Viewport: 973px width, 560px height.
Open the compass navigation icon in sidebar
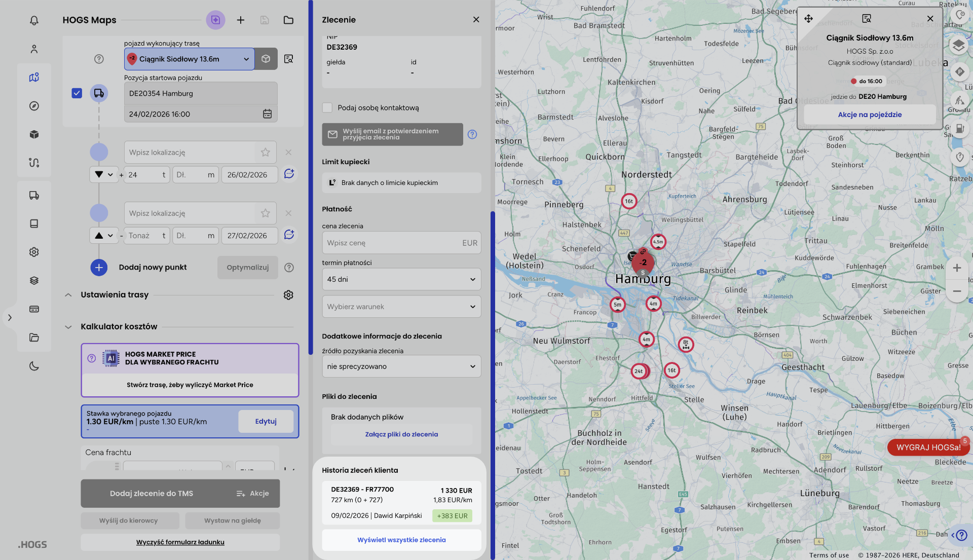pos(34,106)
